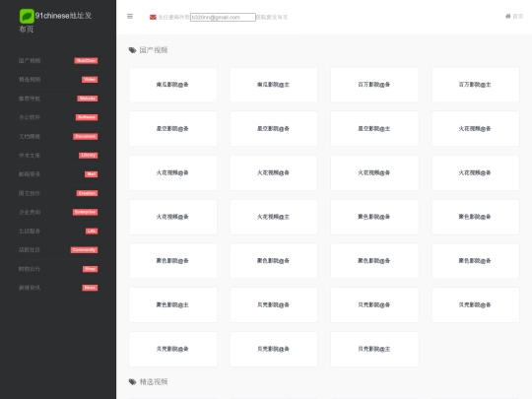
Task: Open the 百万影院@备 card
Action: 374,85
